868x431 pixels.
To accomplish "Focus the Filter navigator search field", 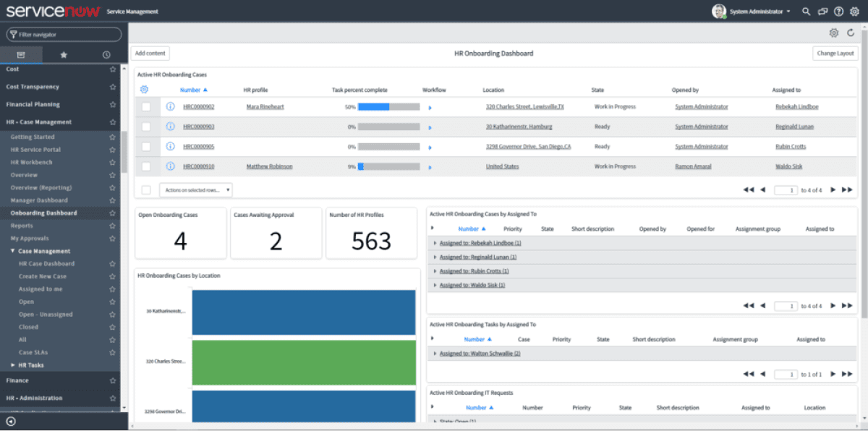I will (64, 34).
